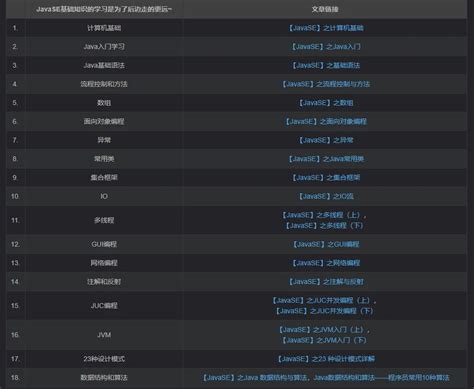The width and height of the screenshot is (474, 389).
Task: Open the 【JavaSE】之流程控制与方法 link
Action: [326, 84]
